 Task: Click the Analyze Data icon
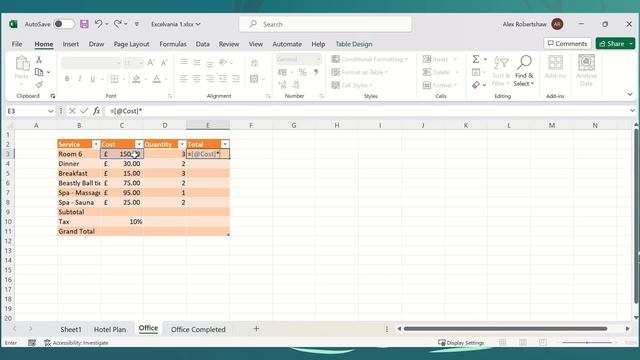tap(587, 71)
